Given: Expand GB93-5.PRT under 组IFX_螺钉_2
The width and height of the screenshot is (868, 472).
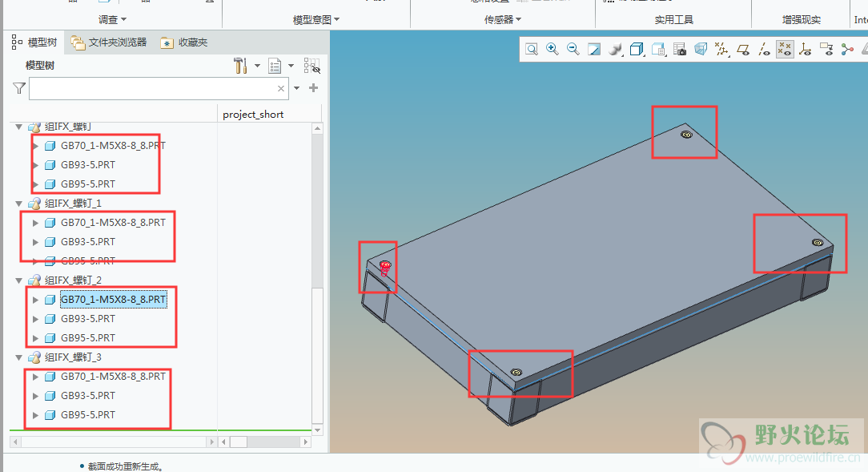Looking at the screenshot, I should 35,319.
